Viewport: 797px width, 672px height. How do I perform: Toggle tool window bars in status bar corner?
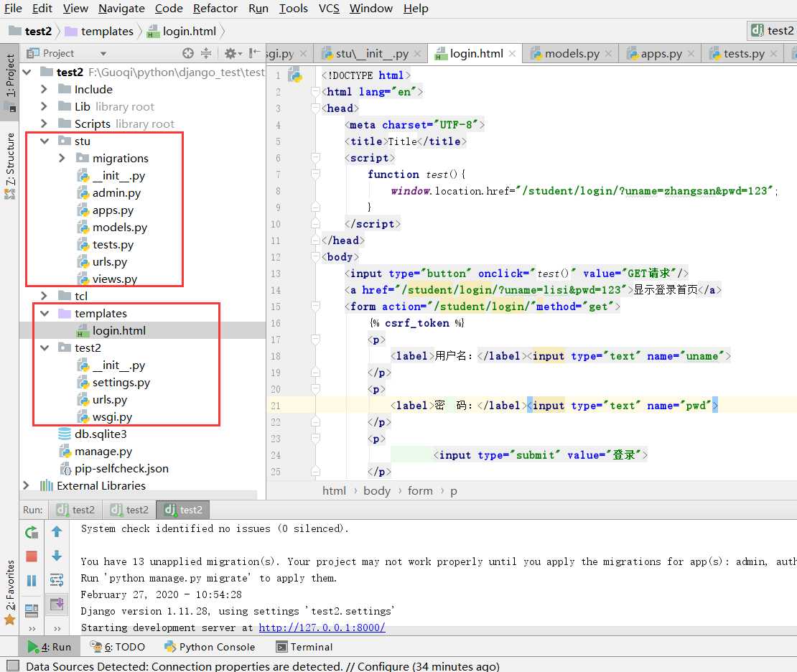coord(12,666)
